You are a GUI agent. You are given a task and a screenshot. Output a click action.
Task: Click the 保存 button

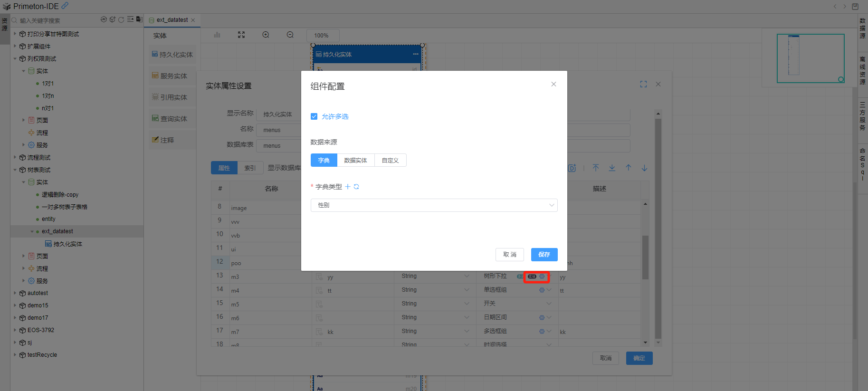pyautogui.click(x=544, y=255)
